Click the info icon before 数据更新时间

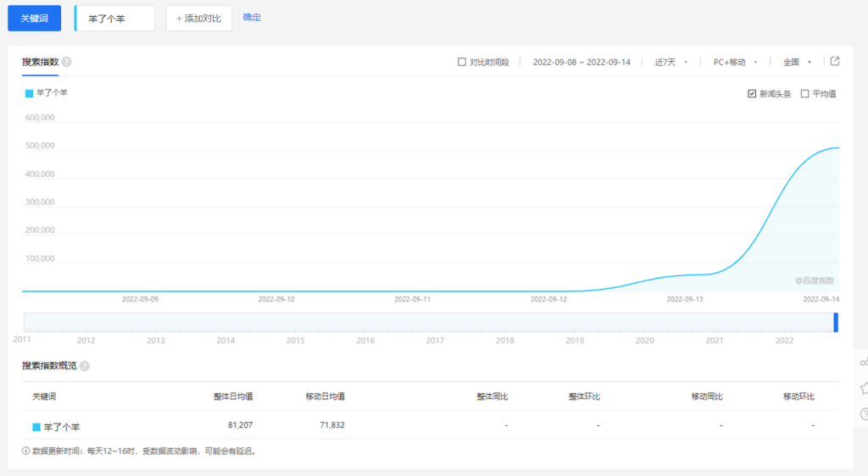point(25,451)
